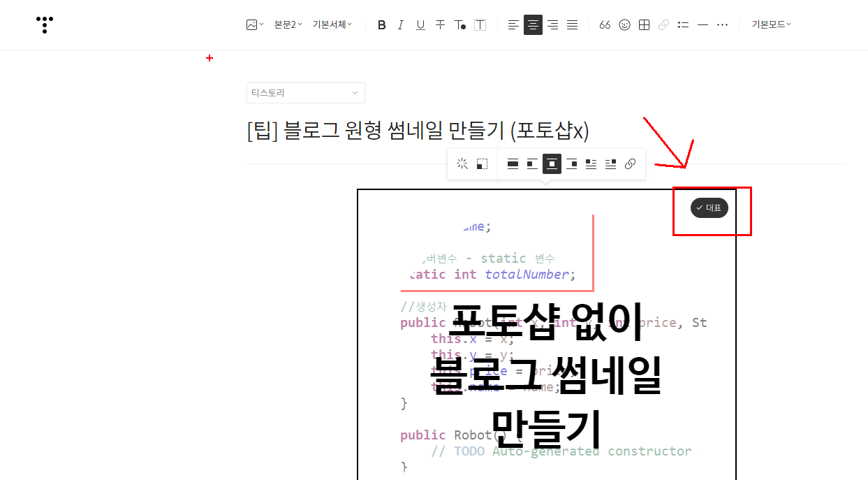Open the 기본서체 font dropdown
This screenshot has width=868, height=480.
tap(332, 24)
